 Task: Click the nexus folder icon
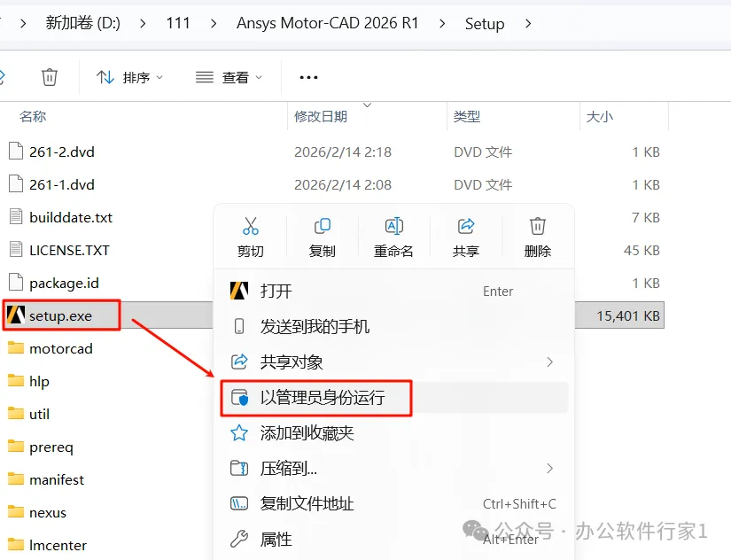16,511
